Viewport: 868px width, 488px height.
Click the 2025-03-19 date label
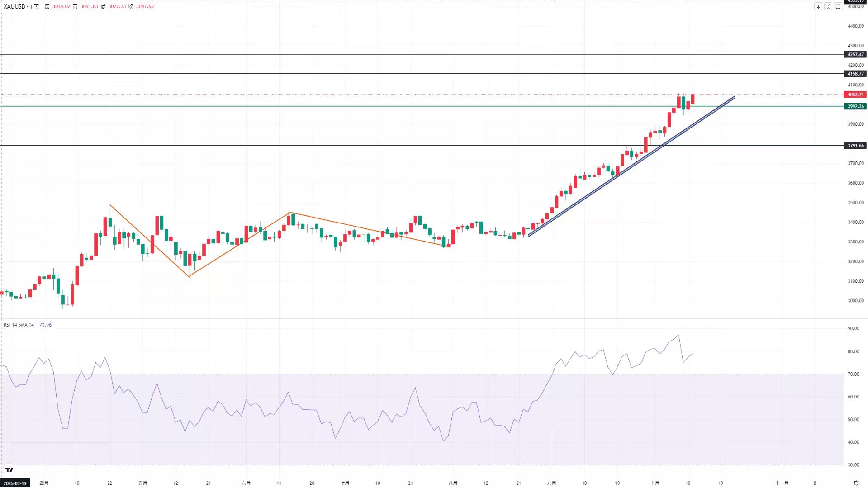15,483
